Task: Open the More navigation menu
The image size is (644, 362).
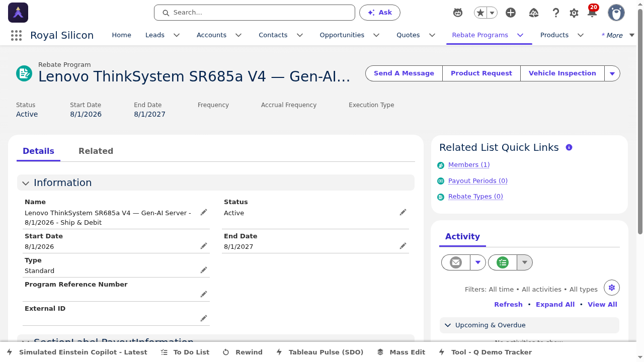Action: pyautogui.click(x=618, y=35)
